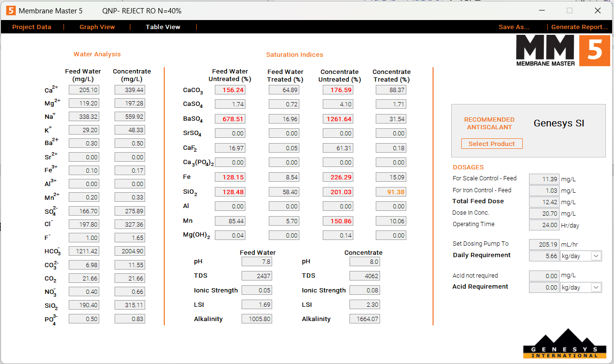Screen dimensions: 614x364
Task: Click Generate Report...
Action: pos(579,27)
